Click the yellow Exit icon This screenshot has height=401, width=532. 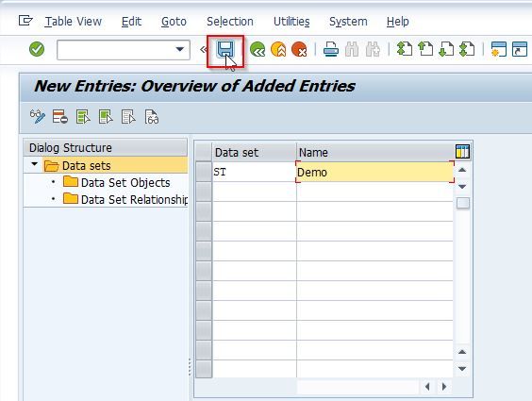[x=278, y=49]
